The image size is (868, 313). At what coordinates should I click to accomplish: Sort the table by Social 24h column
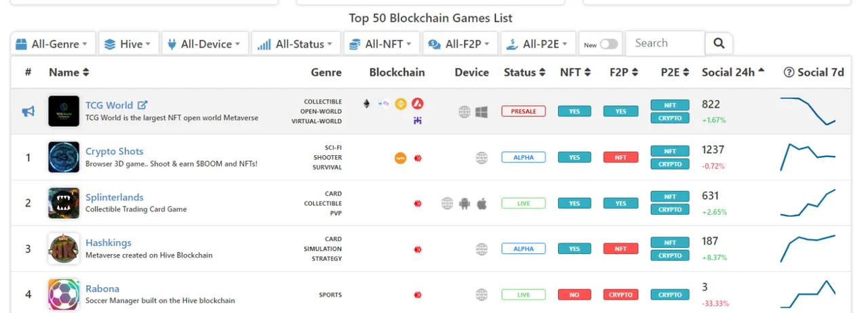click(x=733, y=72)
